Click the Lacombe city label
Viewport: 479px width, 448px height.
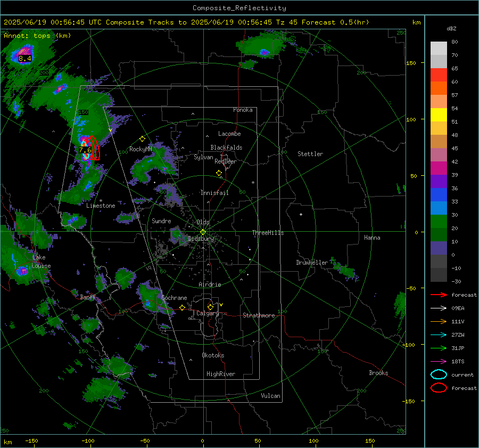(x=229, y=134)
